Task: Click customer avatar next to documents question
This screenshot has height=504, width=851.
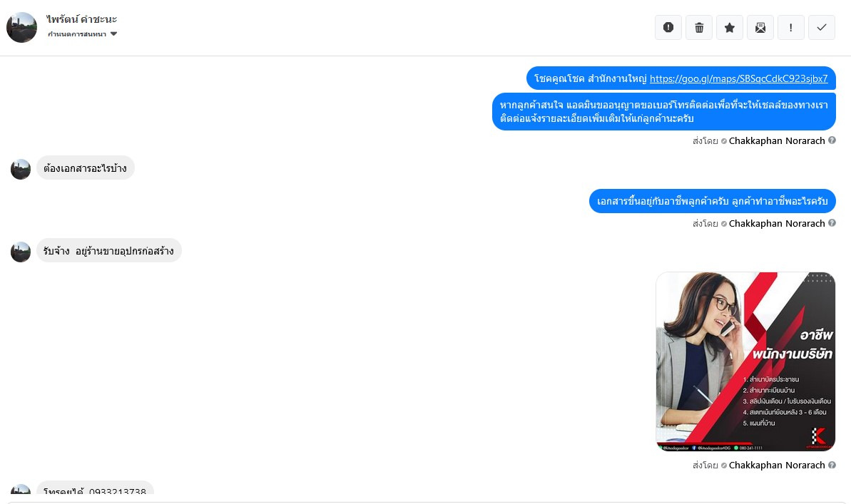Action: pos(21,169)
